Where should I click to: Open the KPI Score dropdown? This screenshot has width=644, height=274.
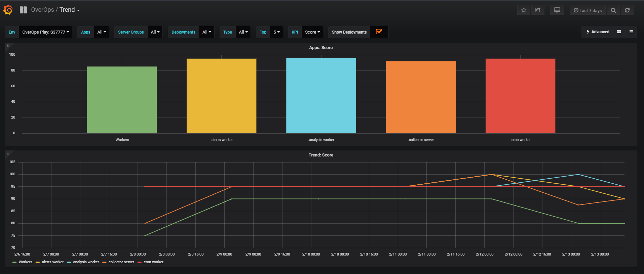[x=312, y=32]
